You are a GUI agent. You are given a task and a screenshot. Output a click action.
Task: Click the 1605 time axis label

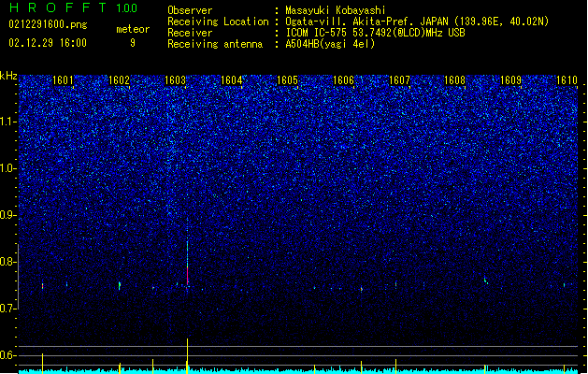pyautogui.click(x=287, y=79)
